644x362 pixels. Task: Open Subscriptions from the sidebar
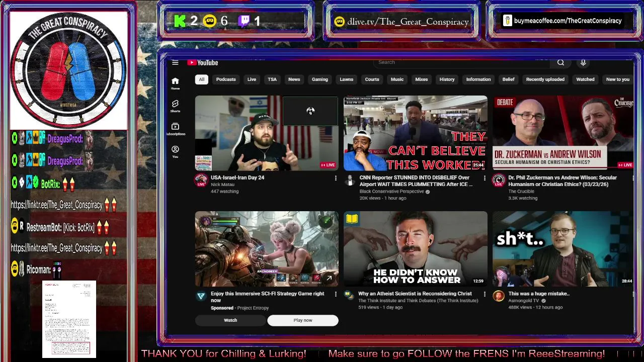coord(175,129)
